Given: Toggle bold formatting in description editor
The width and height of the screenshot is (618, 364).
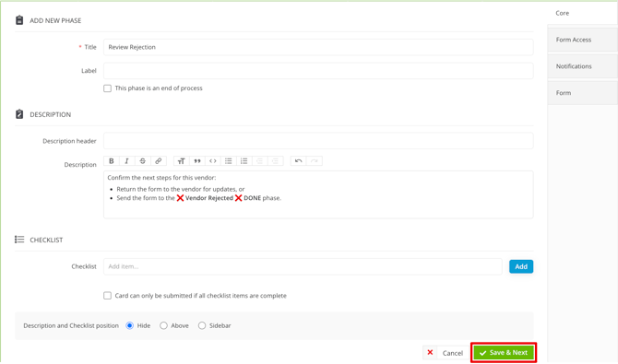Looking at the screenshot, I should click(112, 160).
